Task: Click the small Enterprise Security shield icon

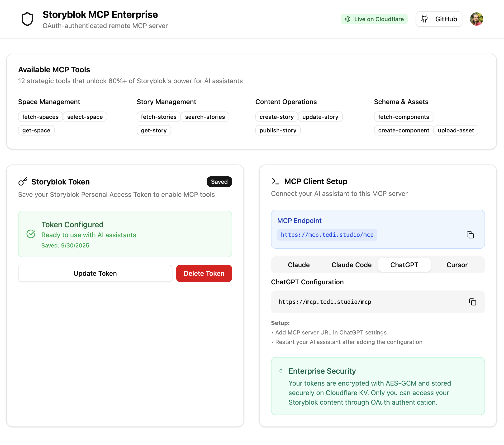Action: [281, 371]
